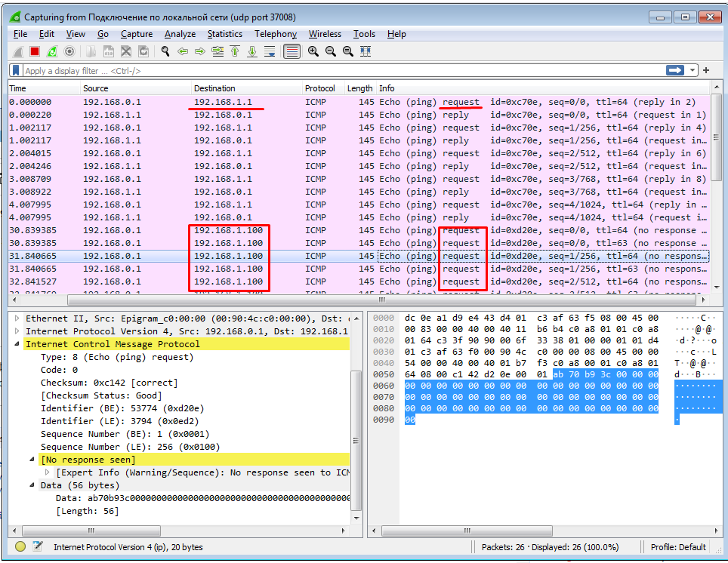
Task: Add display filter button with plus
Action: tap(706, 70)
